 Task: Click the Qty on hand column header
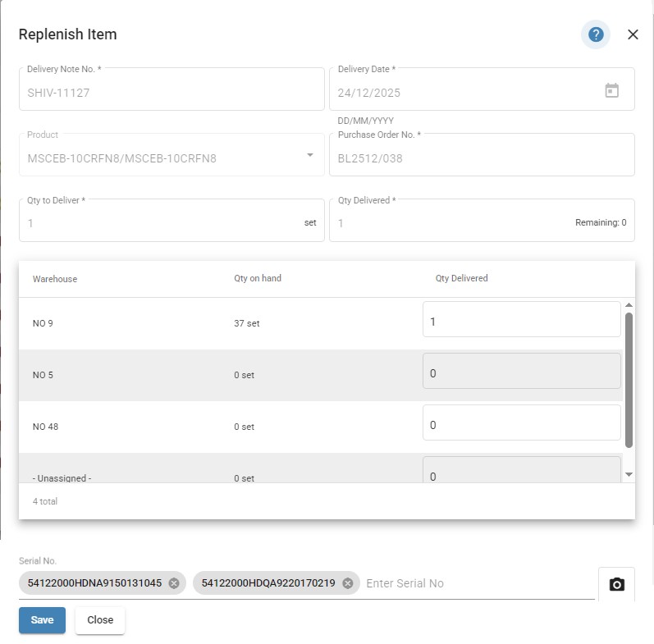(258, 278)
